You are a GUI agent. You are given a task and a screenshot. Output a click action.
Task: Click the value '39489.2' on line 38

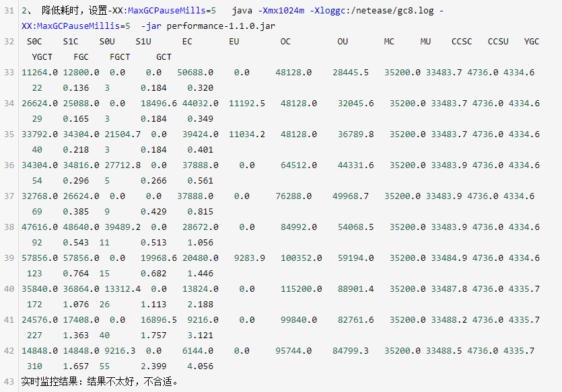[x=122, y=227]
